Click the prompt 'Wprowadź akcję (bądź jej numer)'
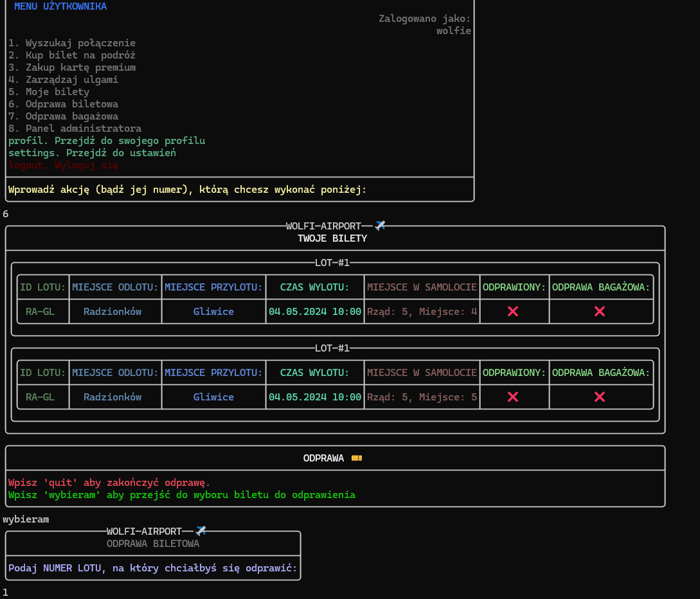This screenshot has width=700, height=599. pos(187,189)
